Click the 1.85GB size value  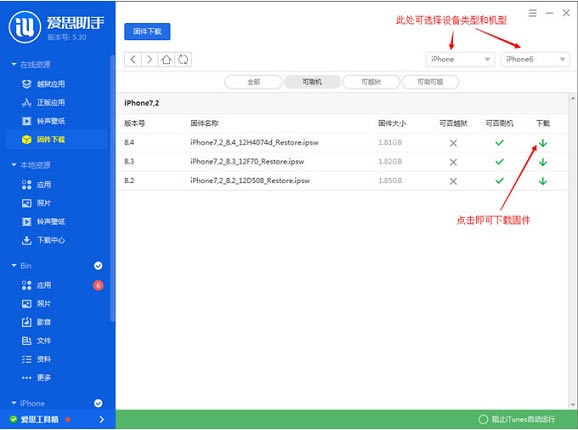pyautogui.click(x=390, y=181)
